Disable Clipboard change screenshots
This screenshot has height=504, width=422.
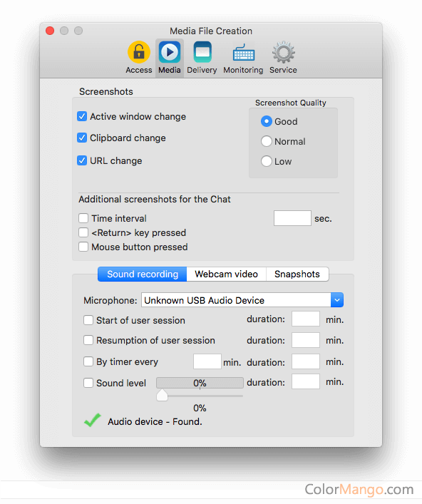pyautogui.click(x=82, y=138)
